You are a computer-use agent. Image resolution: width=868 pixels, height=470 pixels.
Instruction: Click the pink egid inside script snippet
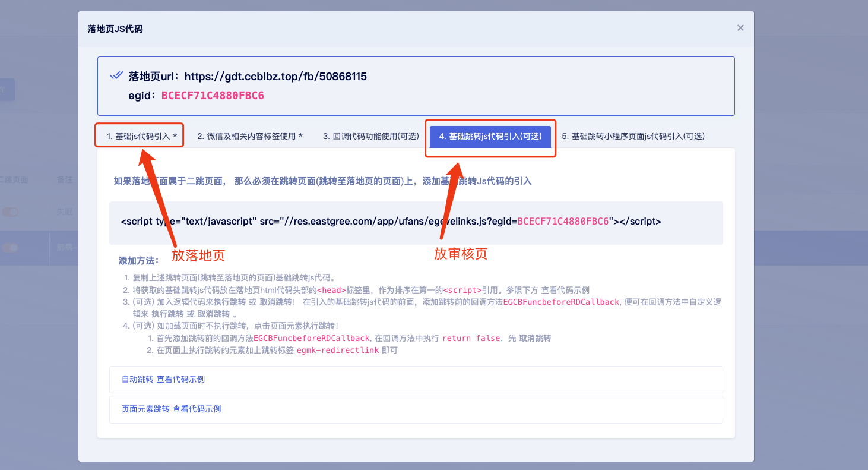coord(563,222)
